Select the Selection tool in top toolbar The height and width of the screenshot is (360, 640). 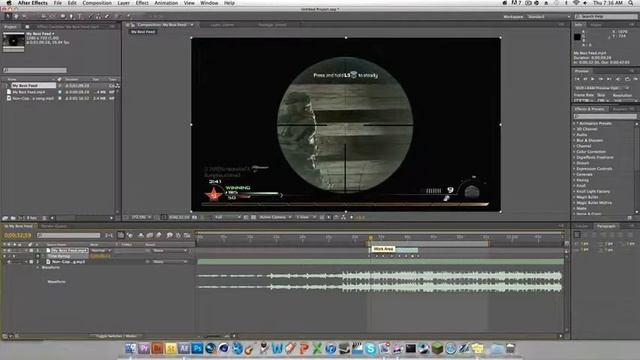pos(8,16)
